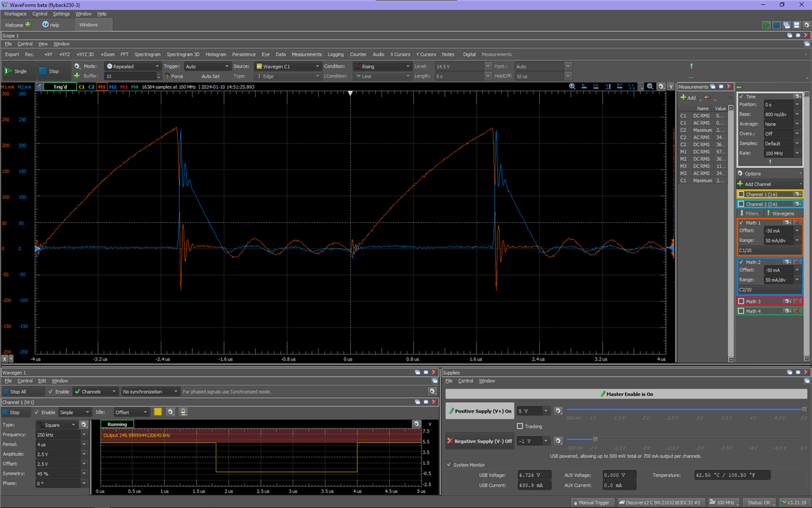Click the Wavegen channel lock icon

183,412
